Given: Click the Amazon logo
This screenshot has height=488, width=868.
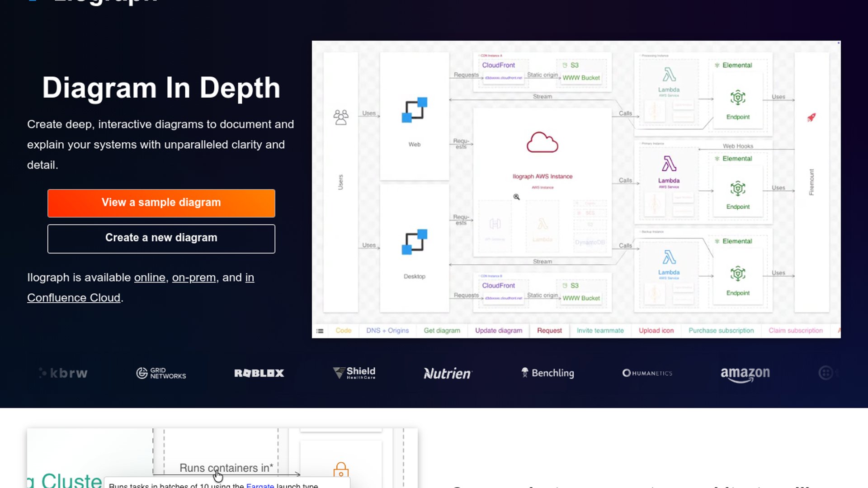Looking at the screenshot, I should pos(745,374).
